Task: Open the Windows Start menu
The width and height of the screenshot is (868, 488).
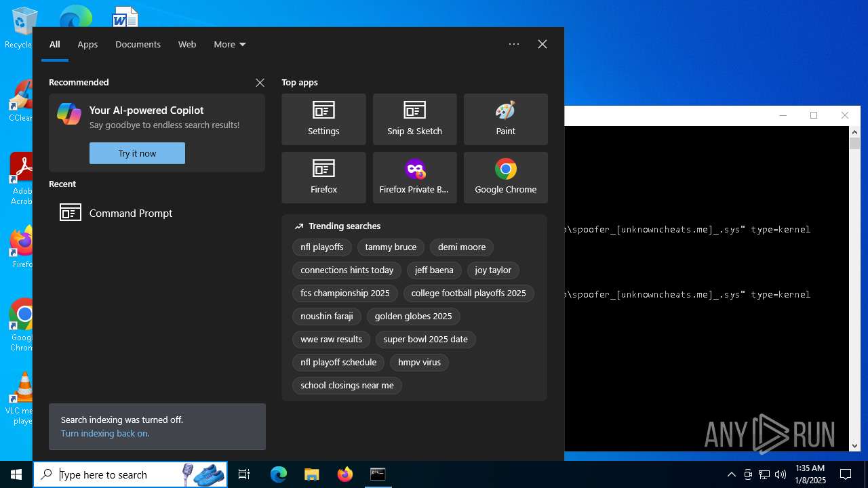Action: click(16, 474)
